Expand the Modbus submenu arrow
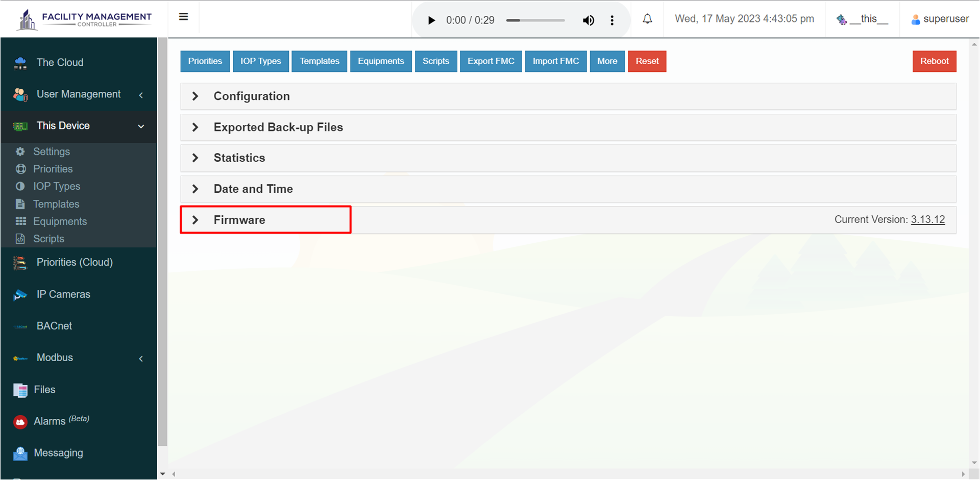 (141, 359)
